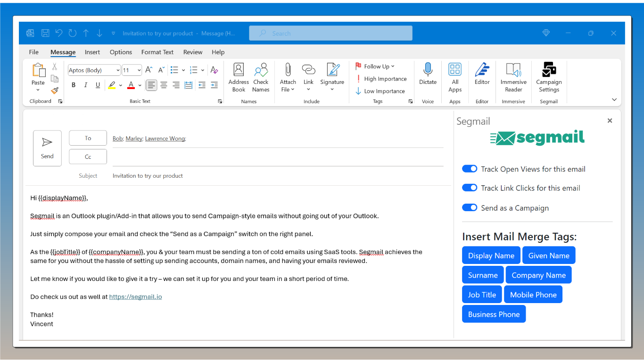The height and width of the screenshot is (362, 644).
Task: Open Immersive Reader
Action: tap(513, 78)
